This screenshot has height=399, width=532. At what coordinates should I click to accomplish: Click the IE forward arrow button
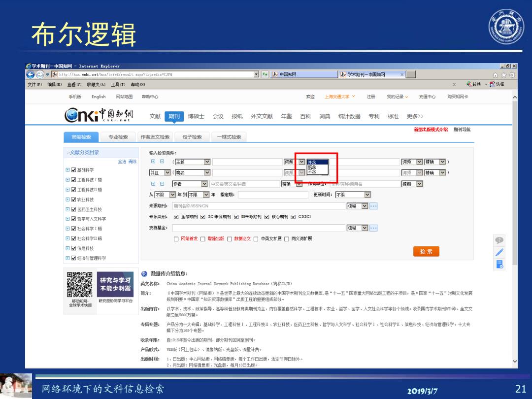40,75
